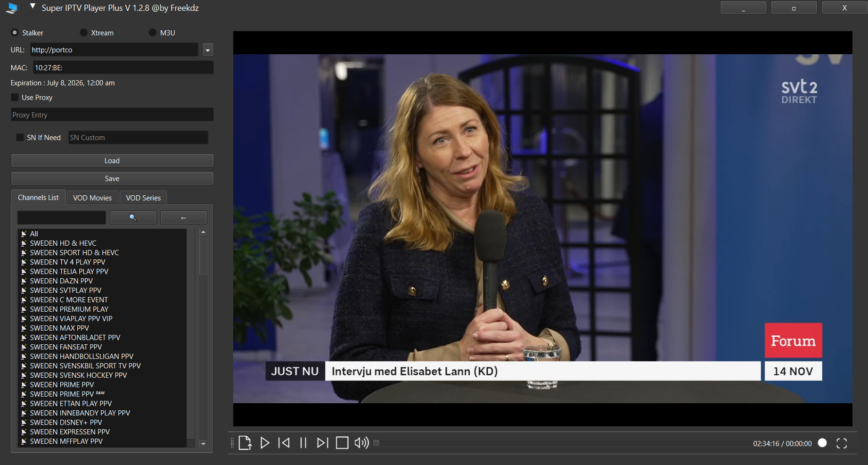This screenshot has width=868, height=465.
Task: Select the M3U radio button
Action: tap(152, 33)
